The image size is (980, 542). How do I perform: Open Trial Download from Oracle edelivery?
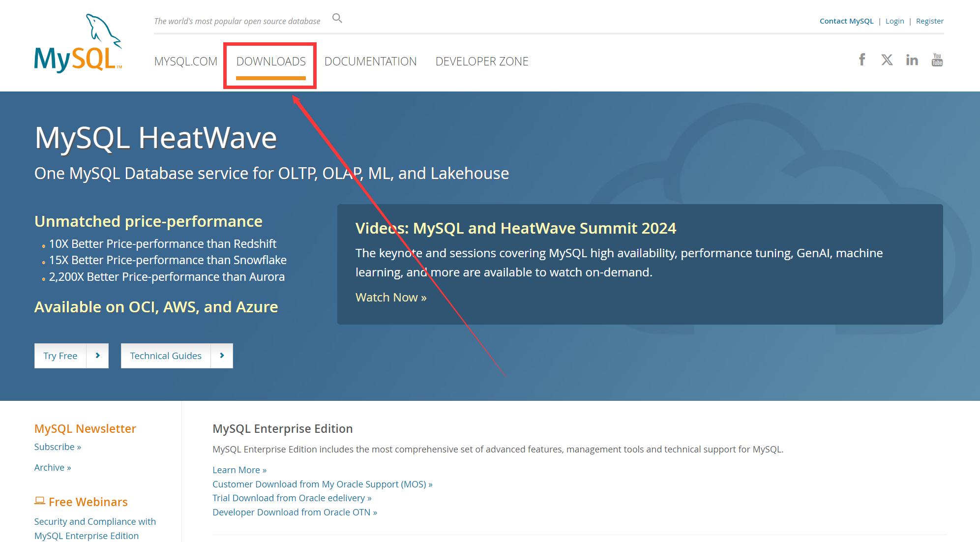(x=292, y=498)
